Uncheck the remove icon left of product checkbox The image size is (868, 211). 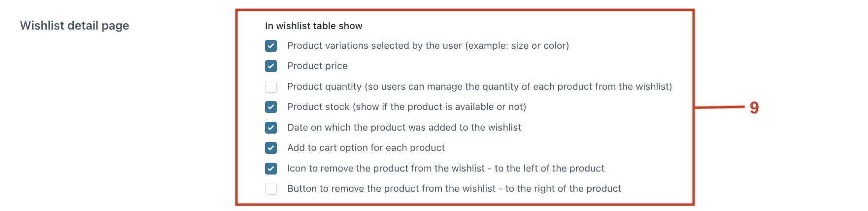(x=271, y=169)
